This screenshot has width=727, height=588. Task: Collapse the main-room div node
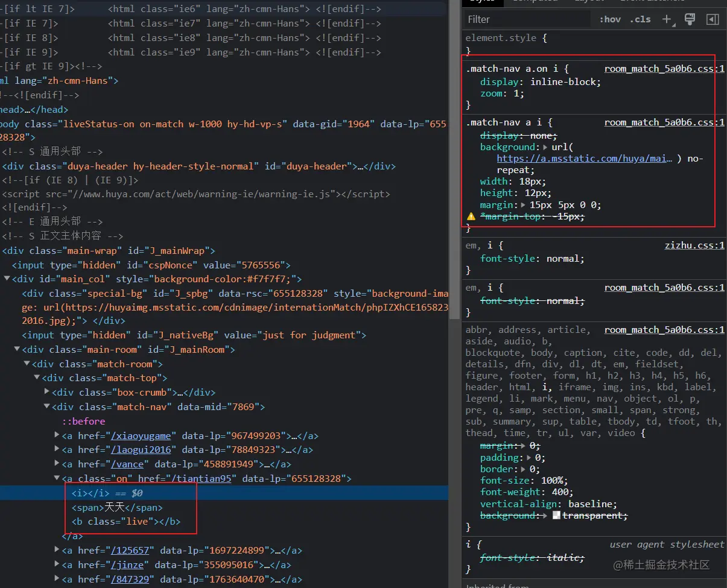[x=17, y=350]
